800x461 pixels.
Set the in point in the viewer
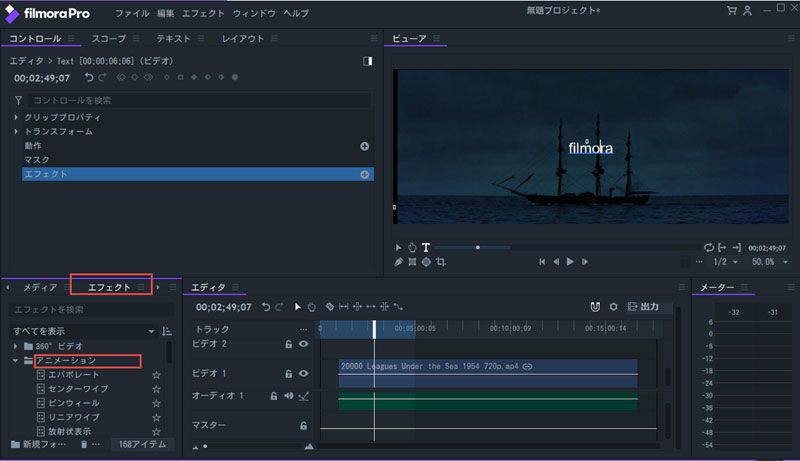722,247
